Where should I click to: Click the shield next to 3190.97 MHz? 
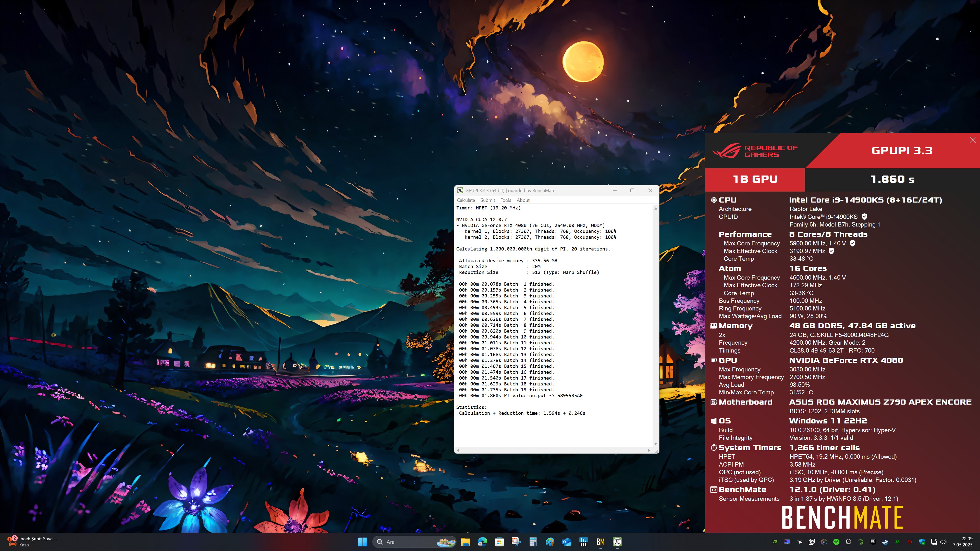point(831,251)
